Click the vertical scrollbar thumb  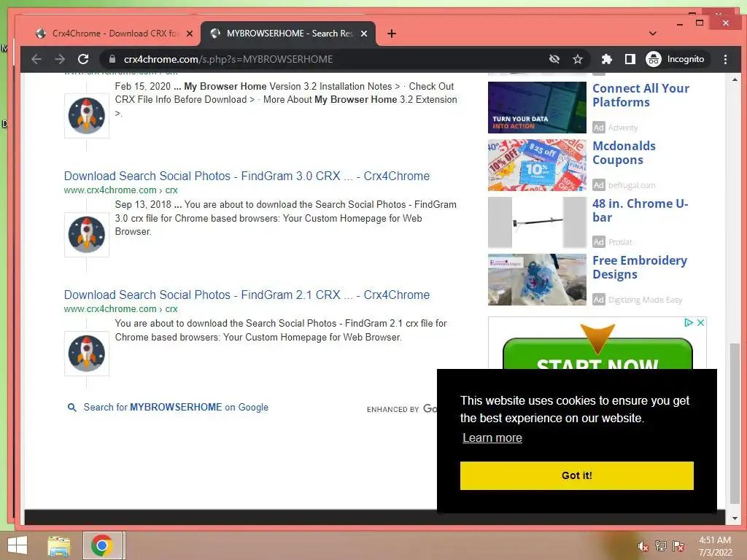(735, 423)
